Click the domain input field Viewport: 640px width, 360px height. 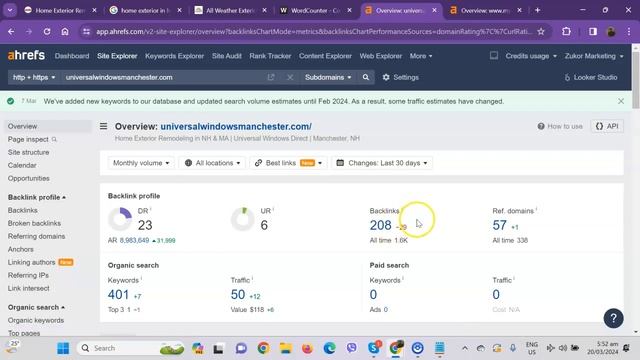(x=163, y=77)
